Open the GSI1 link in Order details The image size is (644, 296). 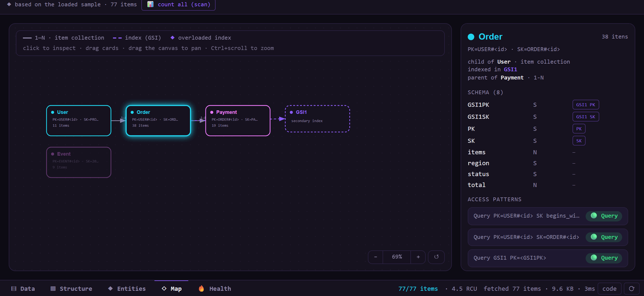pos(510,69)
